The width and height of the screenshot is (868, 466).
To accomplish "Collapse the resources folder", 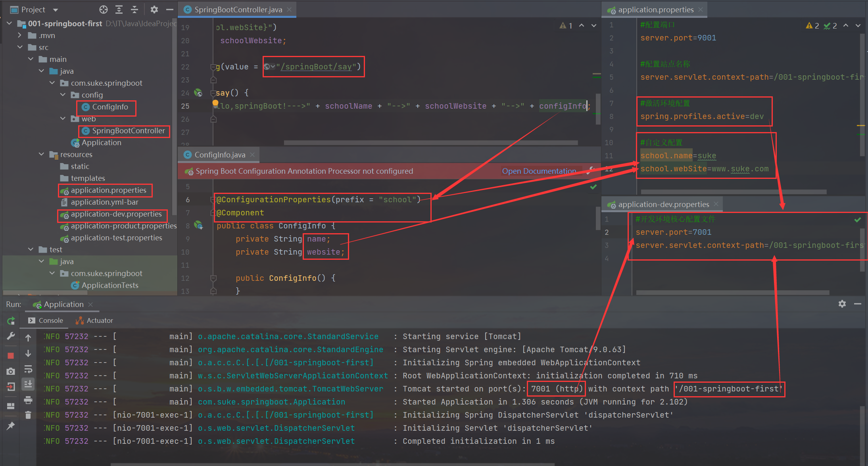I will [x=42, y=154].
